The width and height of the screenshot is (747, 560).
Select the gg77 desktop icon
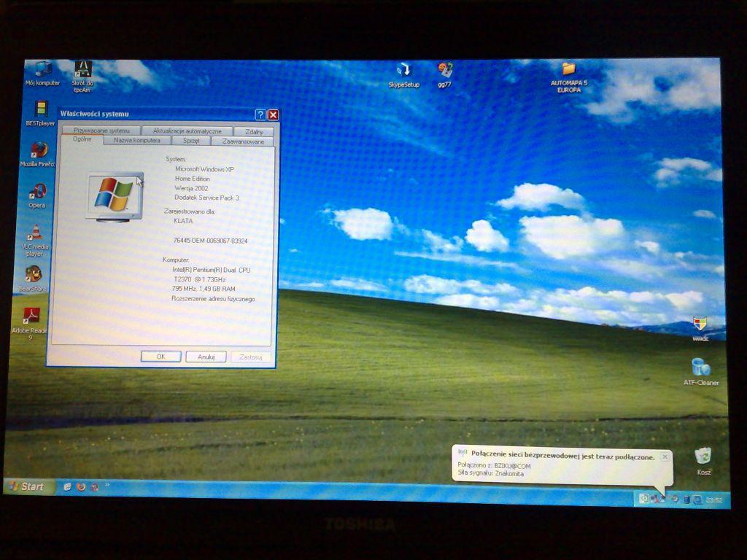[x=444, y=75]
